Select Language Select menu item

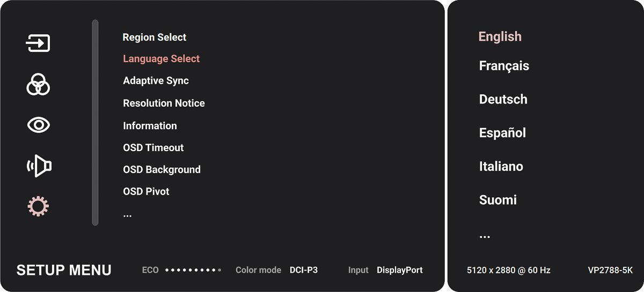(161, 59)
